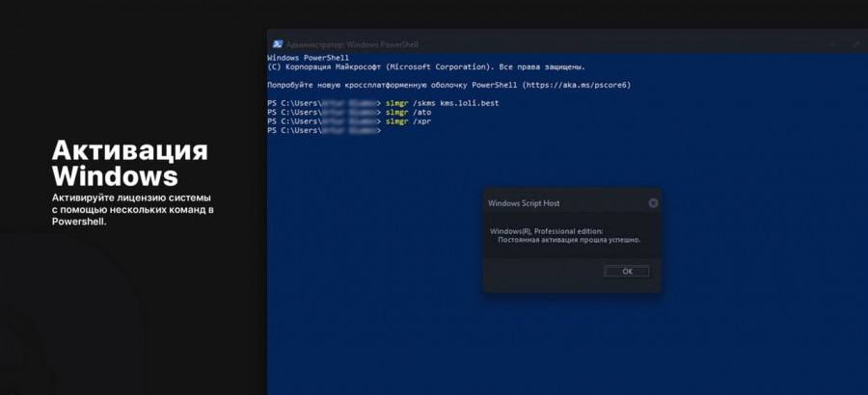
Task: Click the Windows(R), Professional edition text
Action: [546, 231]
